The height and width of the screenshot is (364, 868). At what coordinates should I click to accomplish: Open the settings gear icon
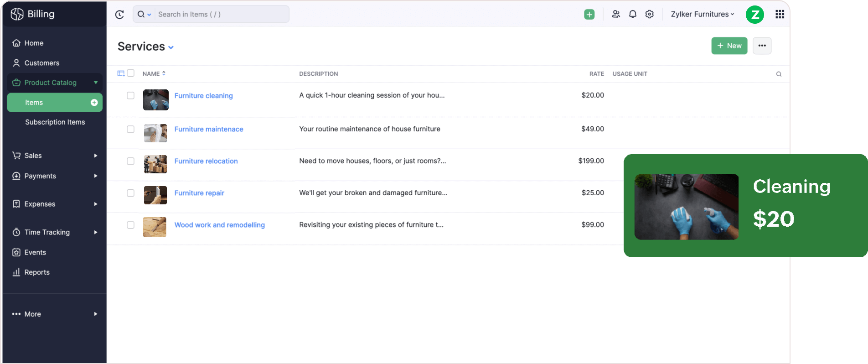[649, 15]
